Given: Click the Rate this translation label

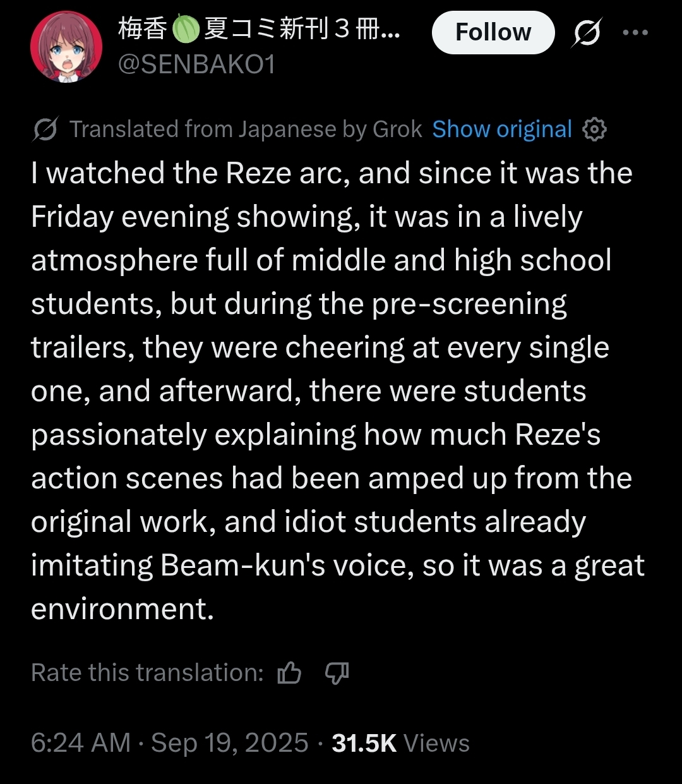Looking at the screenshot, I should (147, 673).
